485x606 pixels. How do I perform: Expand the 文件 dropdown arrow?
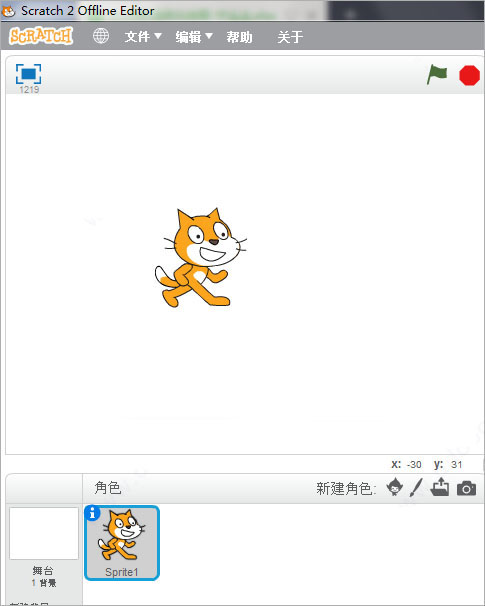tap(158, 36)
